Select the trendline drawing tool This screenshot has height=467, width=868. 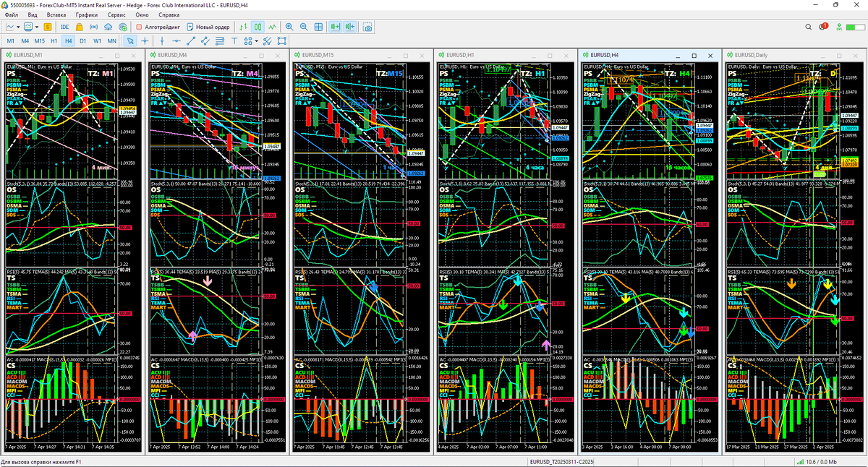click(191, 41)
